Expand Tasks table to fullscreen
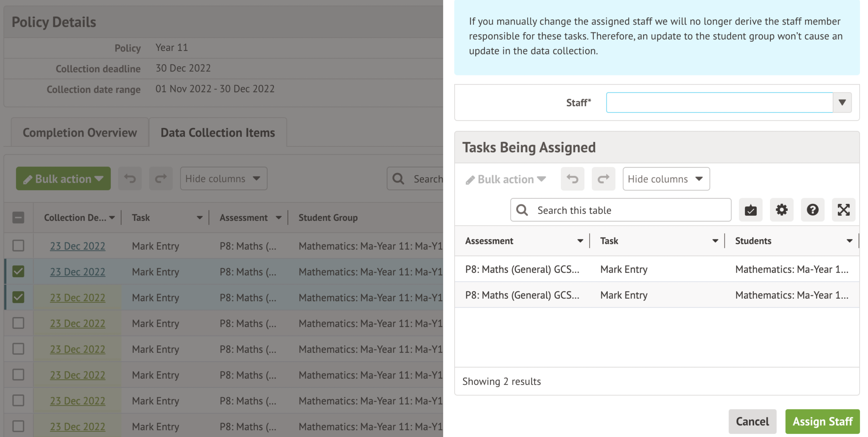868x437 pixels. 844,210
